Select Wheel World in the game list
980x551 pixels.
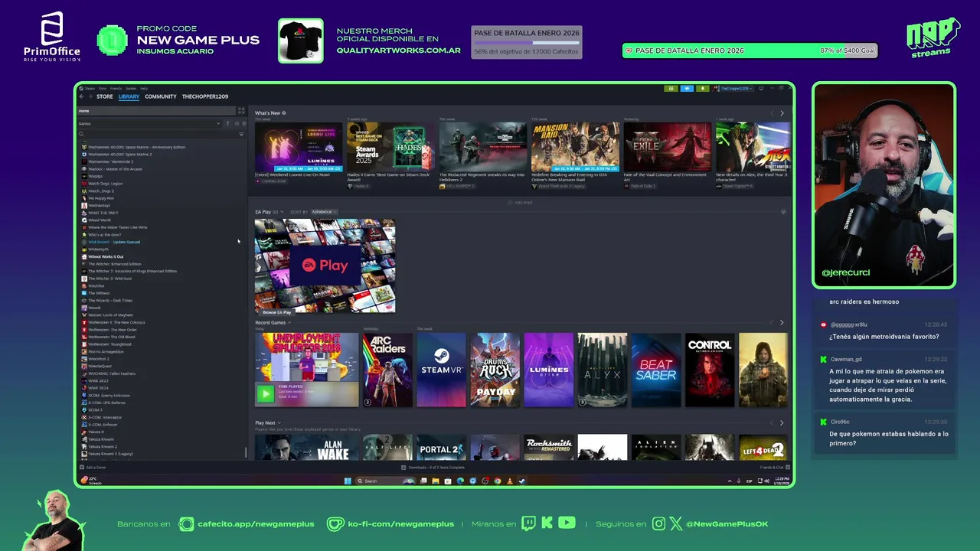point(99,220)
